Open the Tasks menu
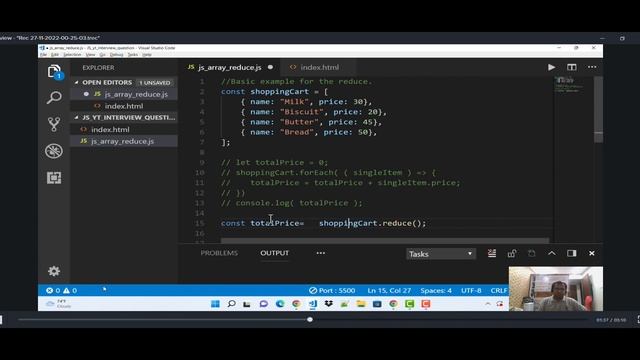The height and width of the screenshot is (360, 640). [x=133, y=55]
